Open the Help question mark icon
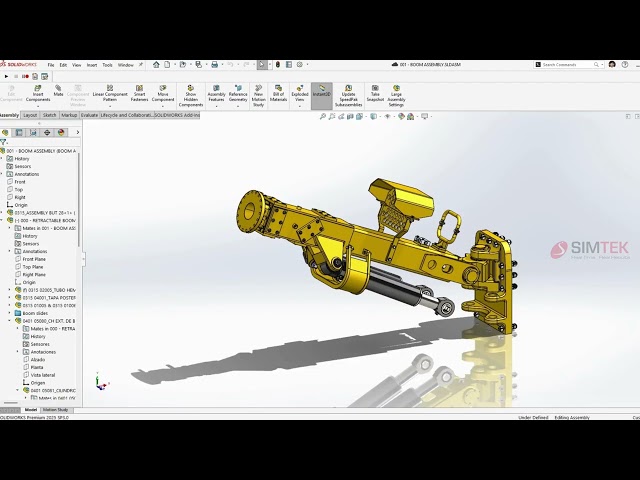 coord(624,64)
